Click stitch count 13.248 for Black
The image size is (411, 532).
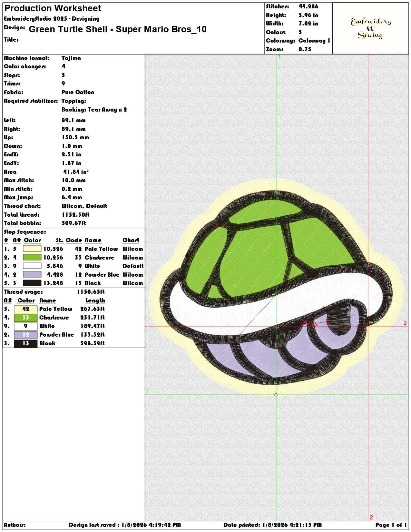(53, 283)
